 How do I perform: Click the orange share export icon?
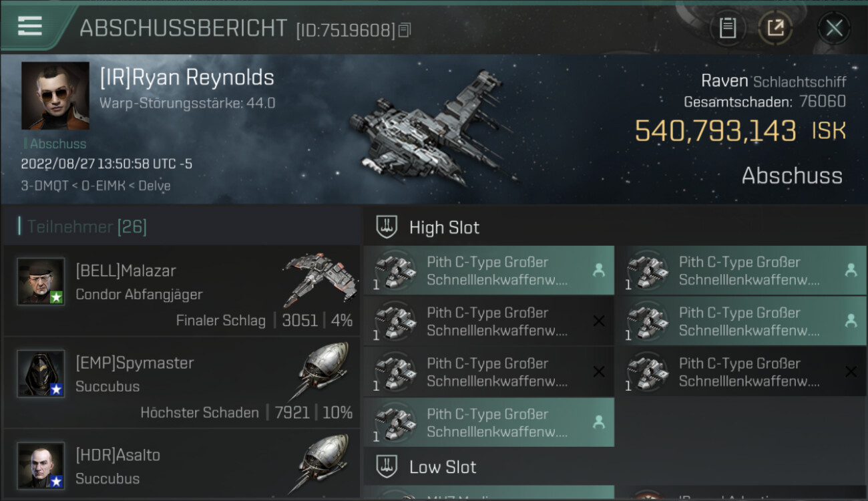tap(775, 28)
